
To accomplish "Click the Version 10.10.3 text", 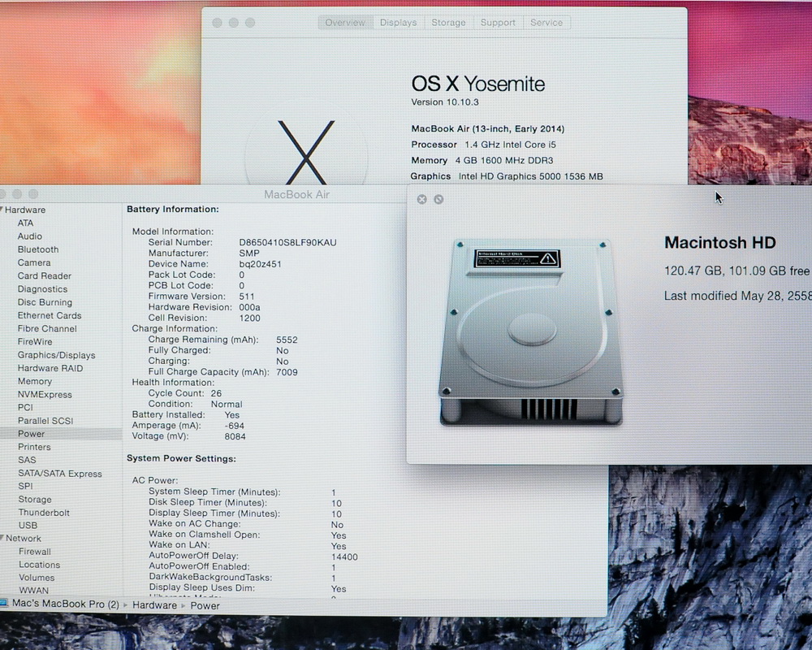I will [x=445, y=102].
